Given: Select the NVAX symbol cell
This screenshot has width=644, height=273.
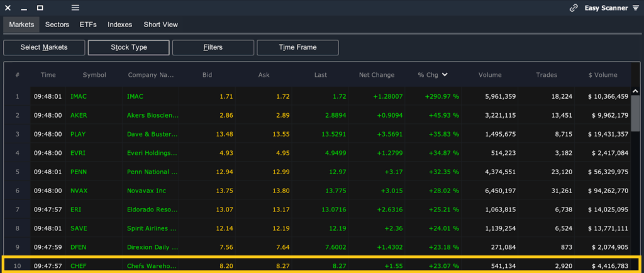Looking at the screenshot, I should pyautogui.click(x=79, y=191).
